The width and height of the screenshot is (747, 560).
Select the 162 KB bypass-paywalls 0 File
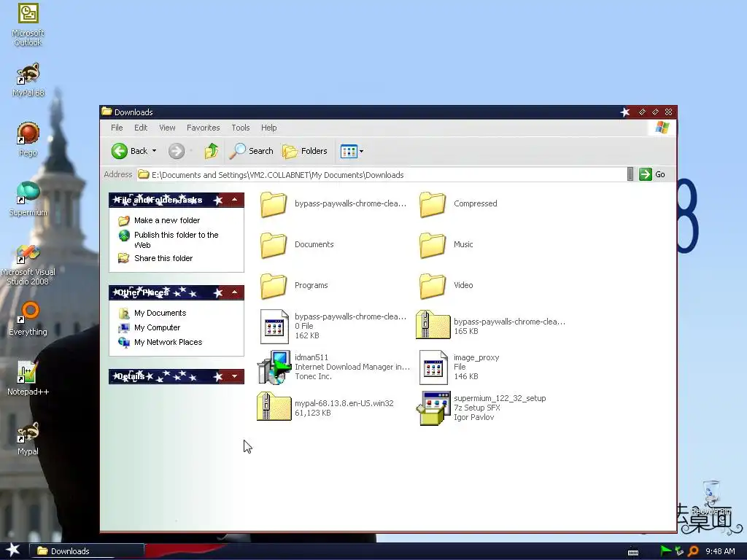[x=333, y=326]
